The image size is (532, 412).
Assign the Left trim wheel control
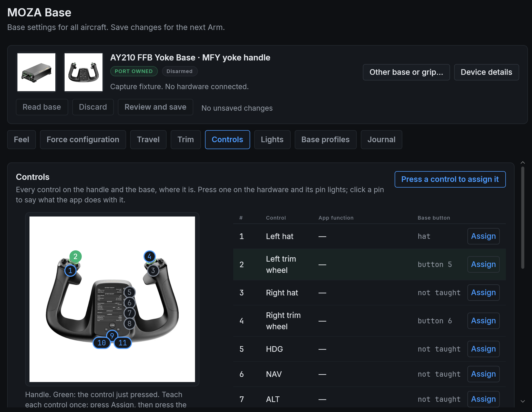click(484, 264)
